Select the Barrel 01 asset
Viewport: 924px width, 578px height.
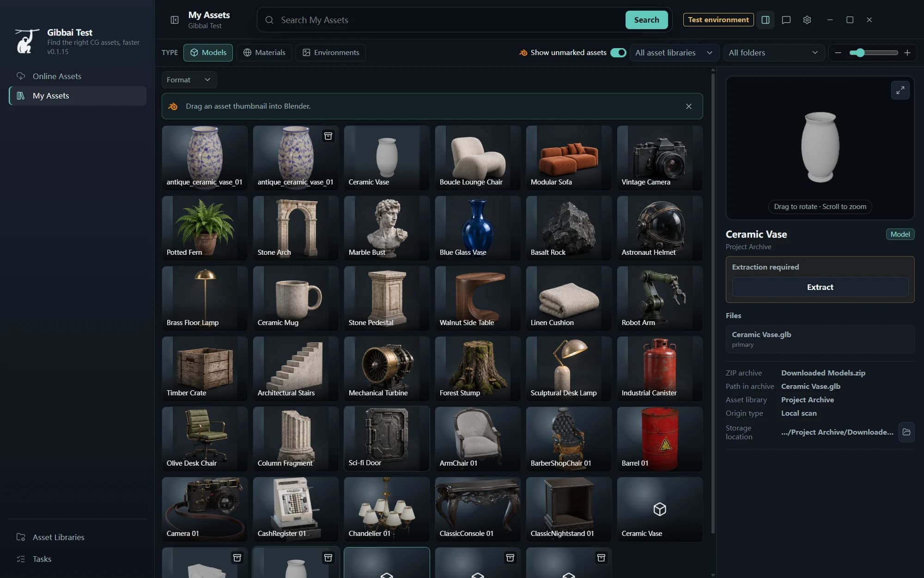point(660,439)
